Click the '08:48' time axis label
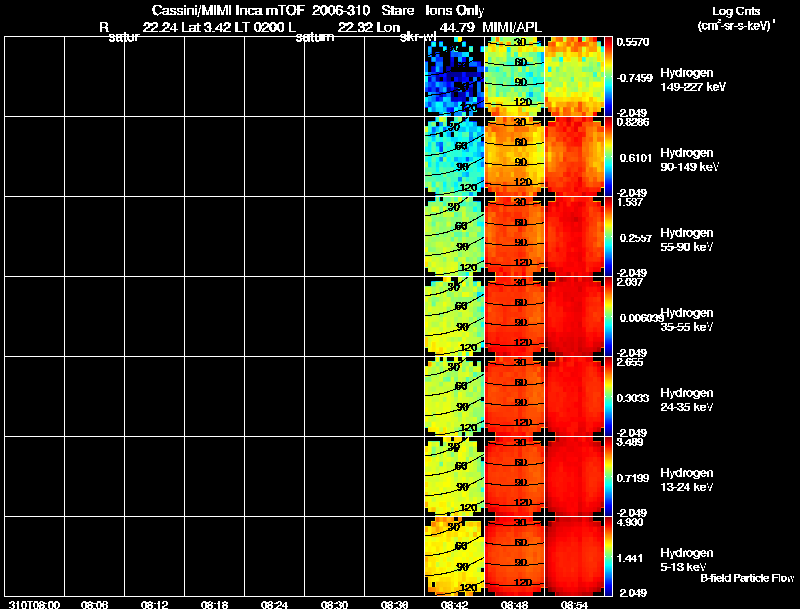This screenshot has width=800, height=609. 514,604
